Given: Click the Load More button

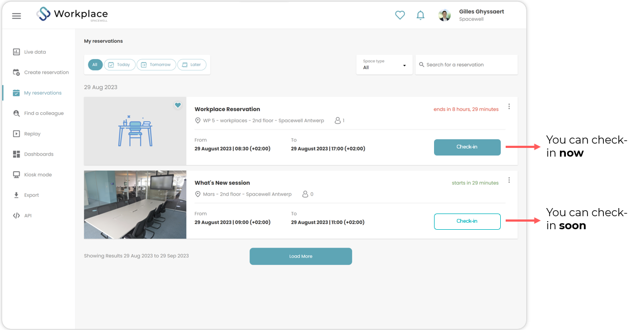Looking at the screenshot, I should 301,256.
